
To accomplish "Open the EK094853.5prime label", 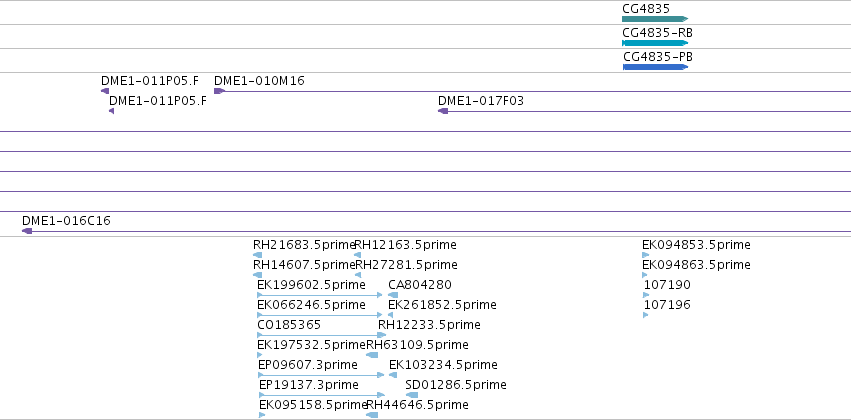I will [x=696, y=245].
